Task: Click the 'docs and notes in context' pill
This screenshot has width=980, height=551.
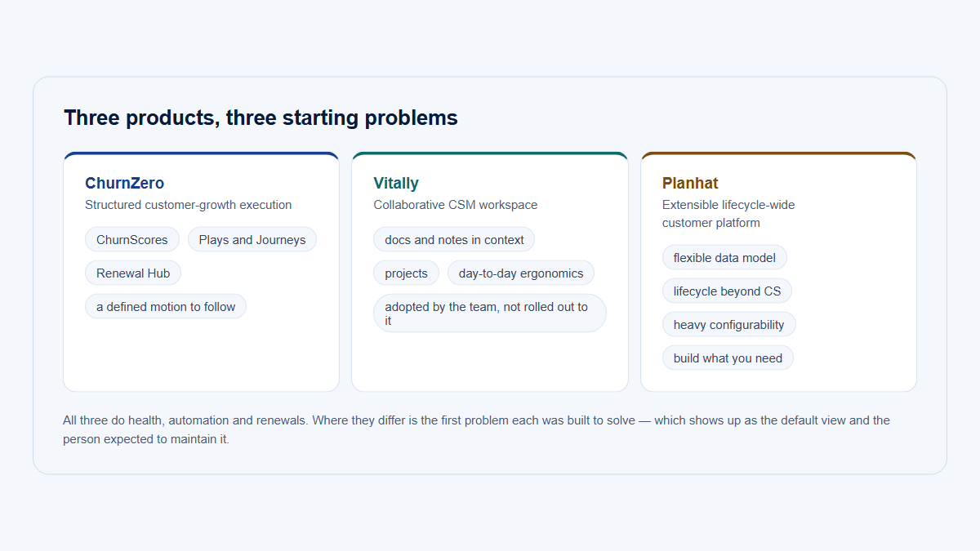Action: point(454,239)
